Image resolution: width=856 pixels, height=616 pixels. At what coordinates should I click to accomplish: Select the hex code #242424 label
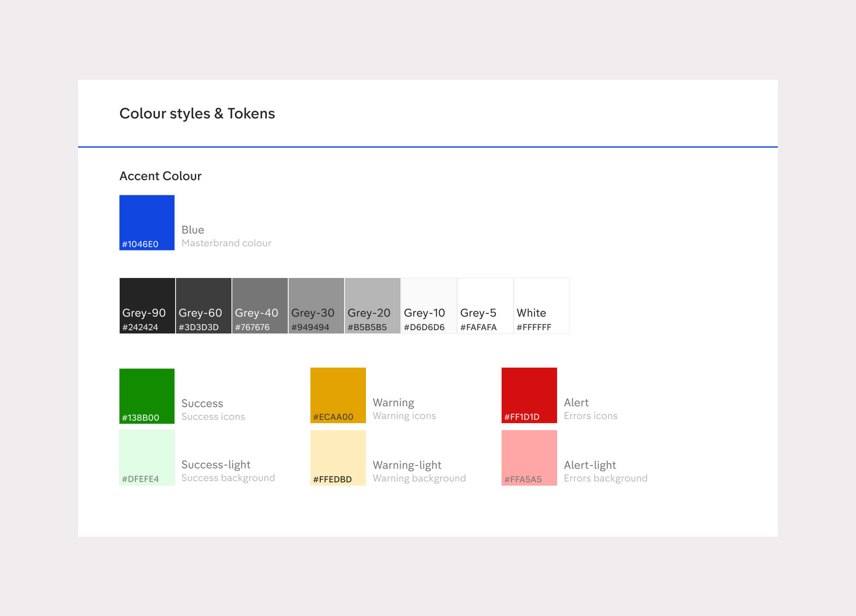(140, 327)
